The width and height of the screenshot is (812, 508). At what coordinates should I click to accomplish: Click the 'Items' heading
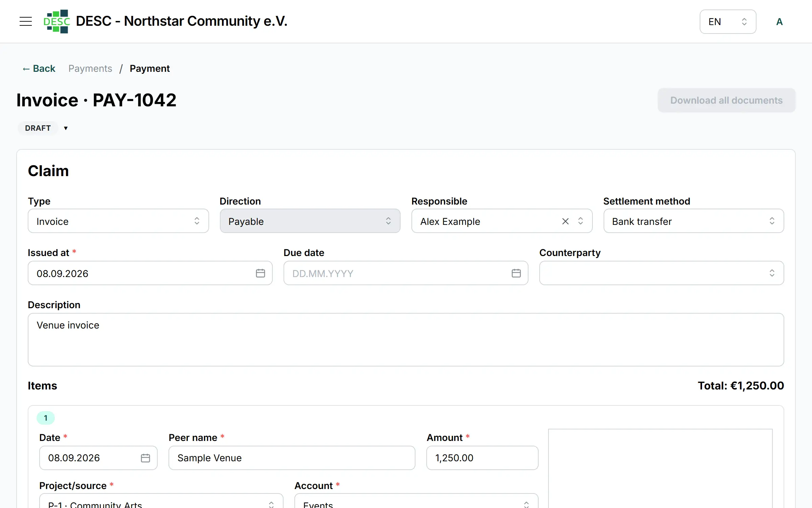(42, 386)
